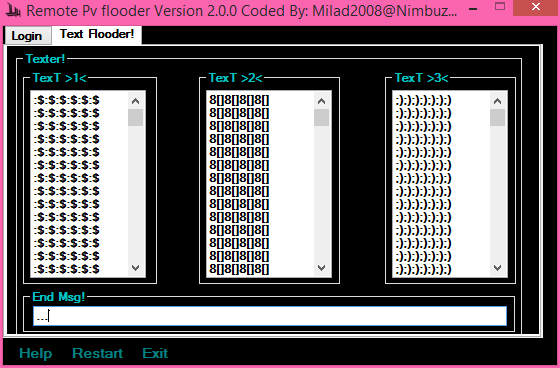Click scrollbar thumb in TexT >1< box

pos(135,118)
